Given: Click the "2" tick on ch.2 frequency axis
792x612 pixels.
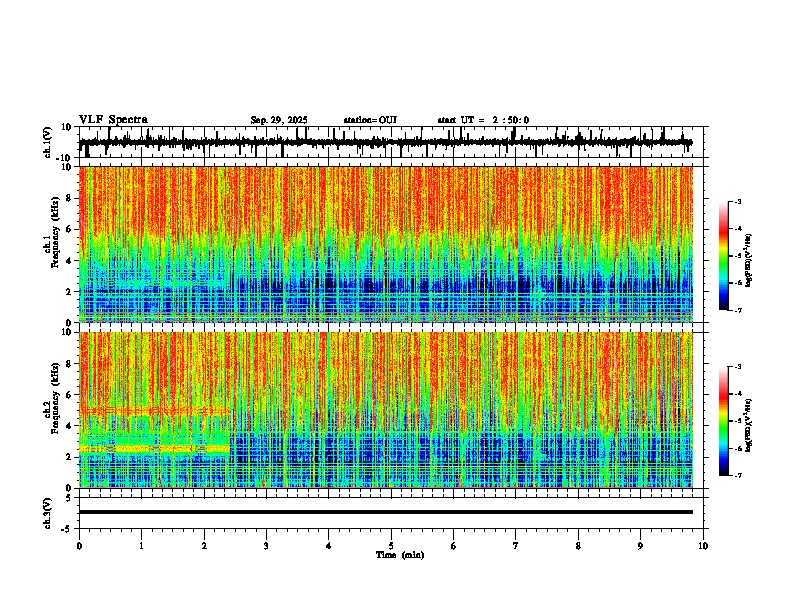Looking at the screenshot, I should [x=69, y=457].
